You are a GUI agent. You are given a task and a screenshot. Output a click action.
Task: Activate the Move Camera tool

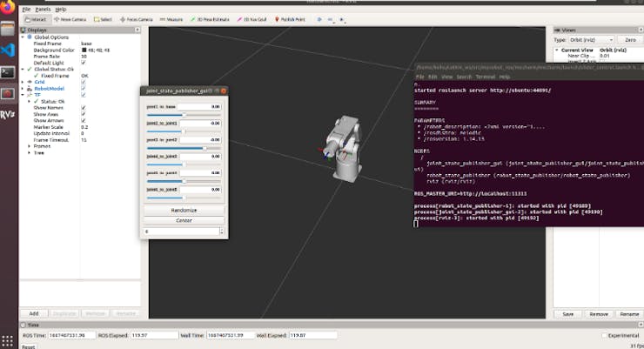[x=70, y=17]
